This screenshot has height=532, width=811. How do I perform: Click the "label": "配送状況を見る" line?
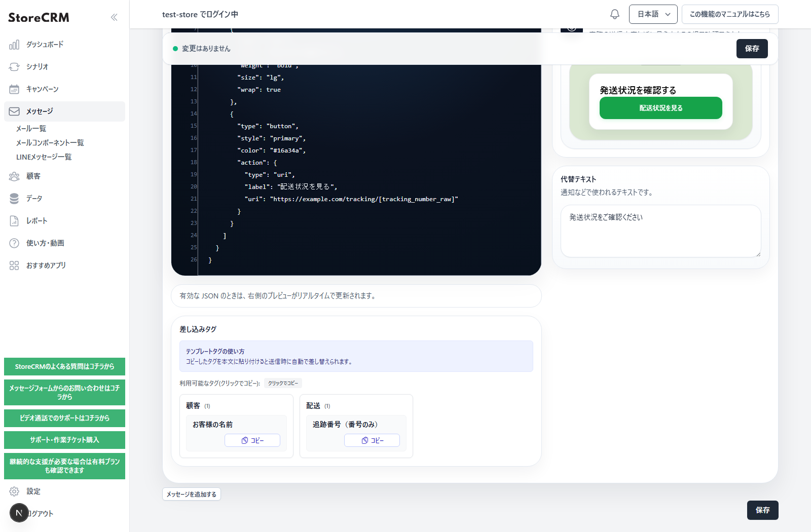(290, 187)
